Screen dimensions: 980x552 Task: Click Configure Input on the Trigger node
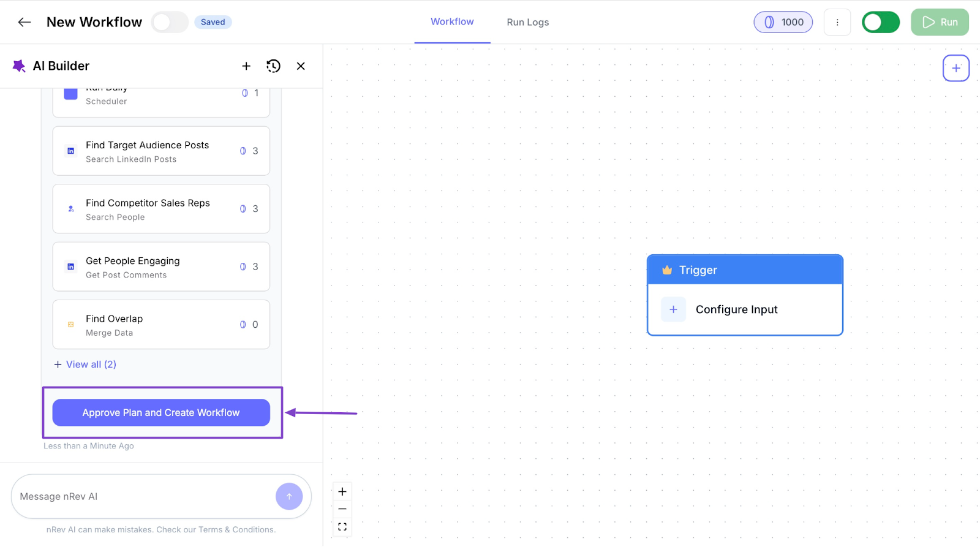(736, 309)
